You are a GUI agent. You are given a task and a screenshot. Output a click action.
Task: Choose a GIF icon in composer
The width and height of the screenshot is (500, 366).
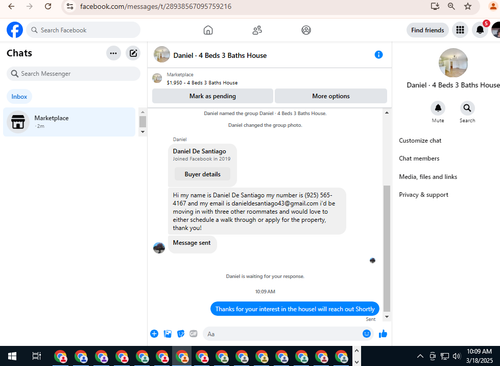(x=193, y=334)
